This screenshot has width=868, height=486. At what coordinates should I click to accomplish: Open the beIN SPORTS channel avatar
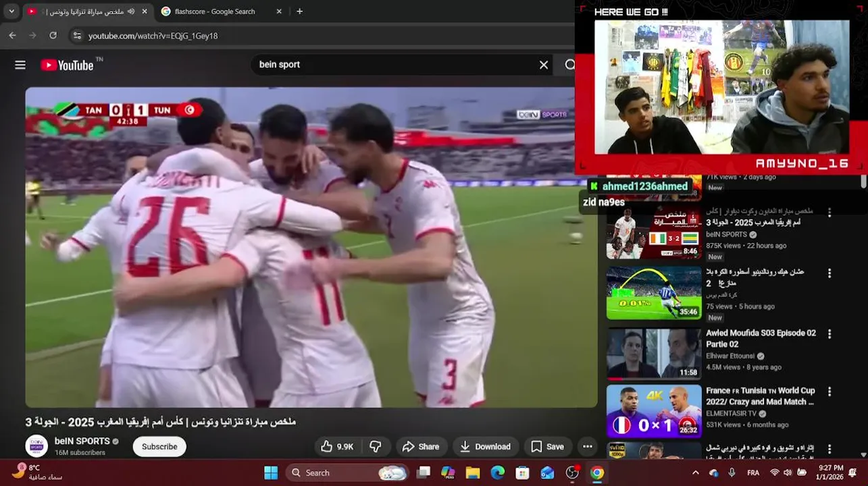[36, 446]
